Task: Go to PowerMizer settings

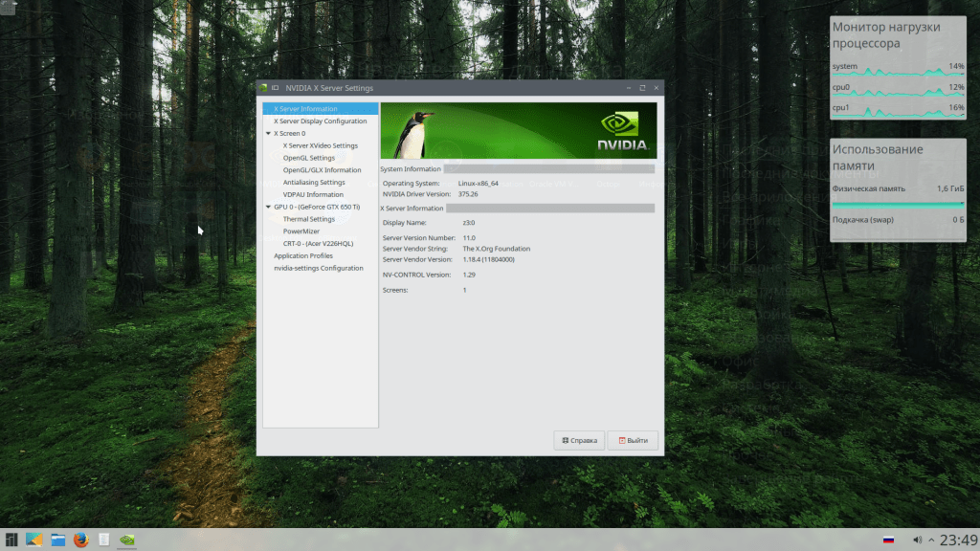Action: click(301, 231)
